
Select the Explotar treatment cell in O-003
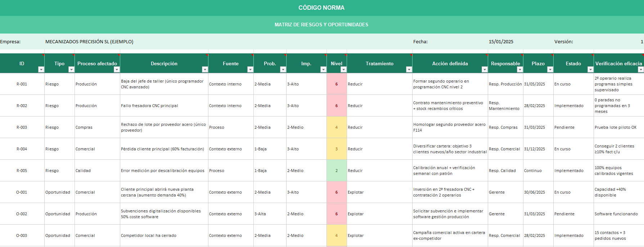click(379, 235)
